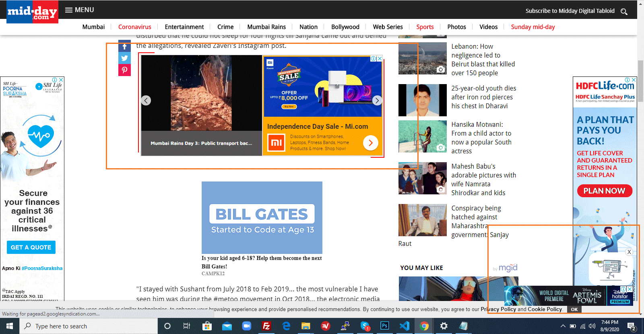Share article on Twitter
The width and height of the screenshot is (644, 334).
124,58
